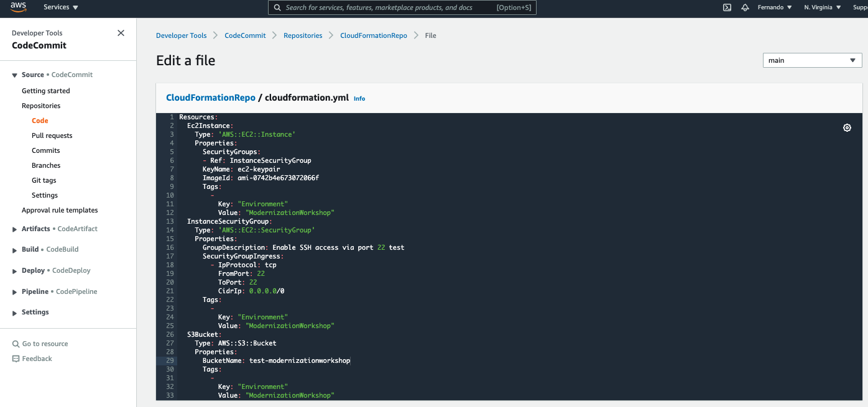868x407 pixels.
Task: Open the AWS home logo
Action: coord(18,7)
